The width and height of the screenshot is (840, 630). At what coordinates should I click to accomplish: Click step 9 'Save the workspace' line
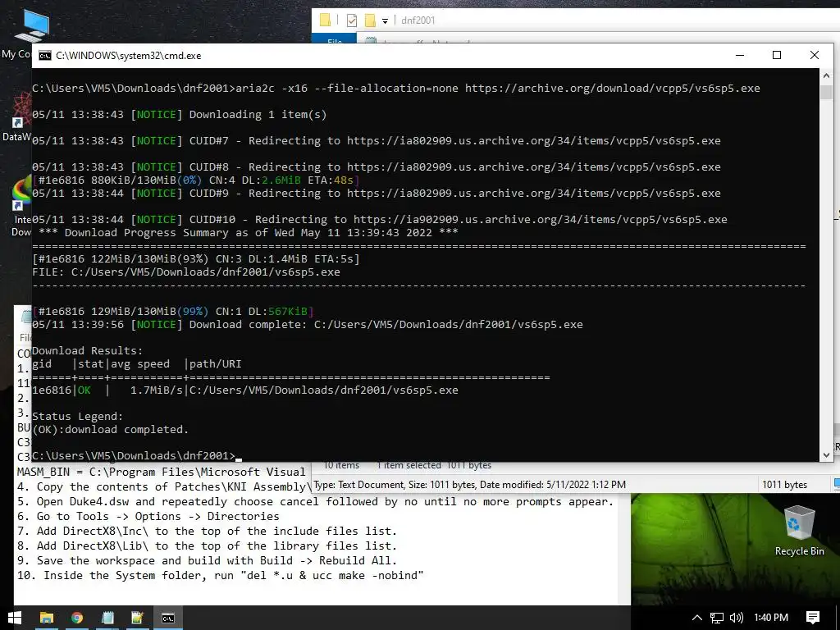pyautogui.click(x=207, y=561)
